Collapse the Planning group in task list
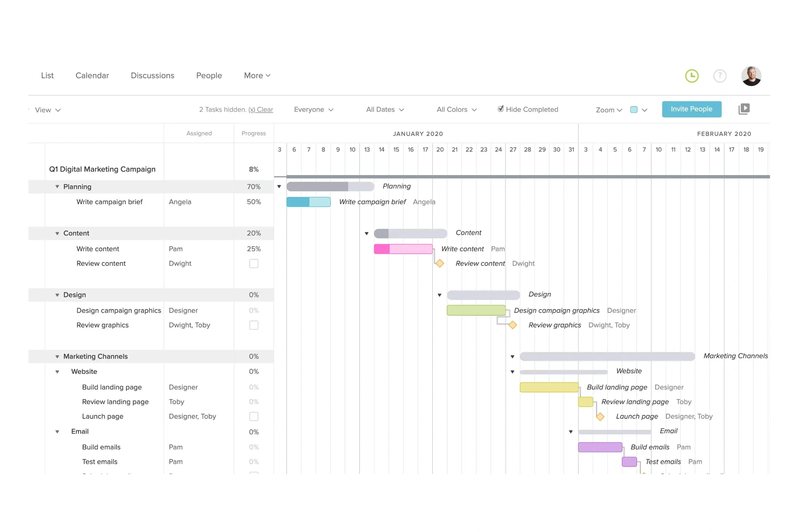799x532 pixels. (x=57, y=186)
